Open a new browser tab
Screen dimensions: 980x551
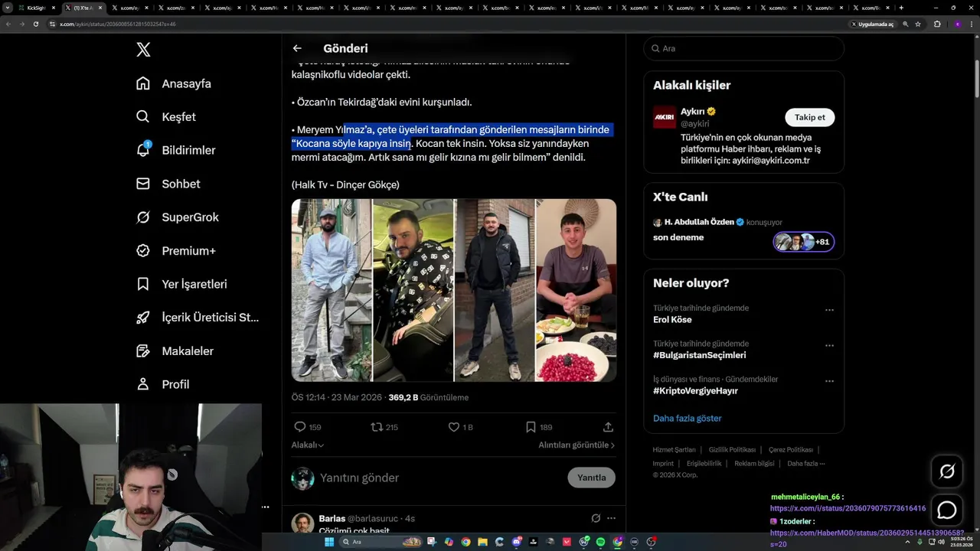(x=901, y=8)
